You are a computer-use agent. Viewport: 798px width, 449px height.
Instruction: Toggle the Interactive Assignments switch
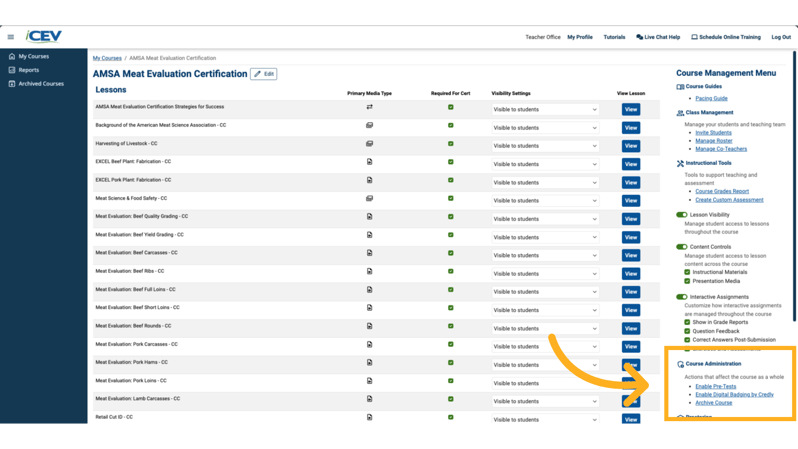[681, 297]
